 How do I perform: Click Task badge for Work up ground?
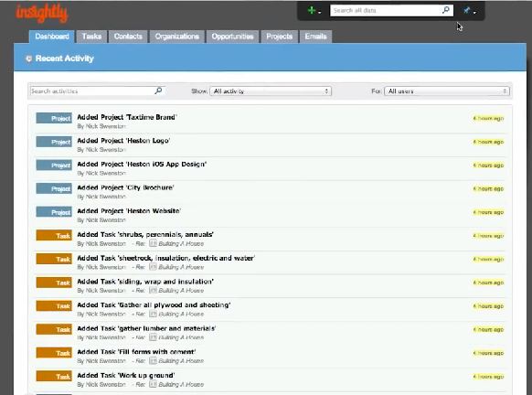pyautogui.click(x=54, y=376)
